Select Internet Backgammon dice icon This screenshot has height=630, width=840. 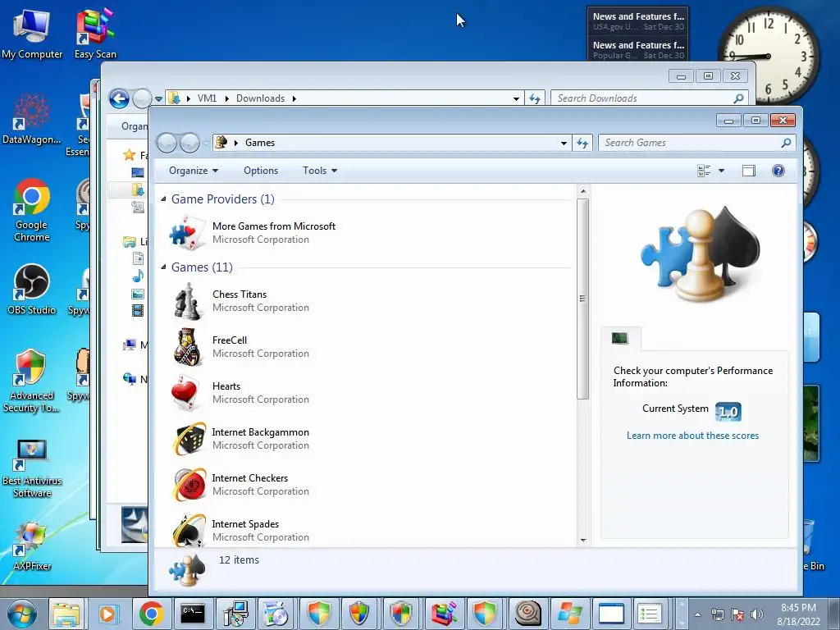(x=189, y=439)
